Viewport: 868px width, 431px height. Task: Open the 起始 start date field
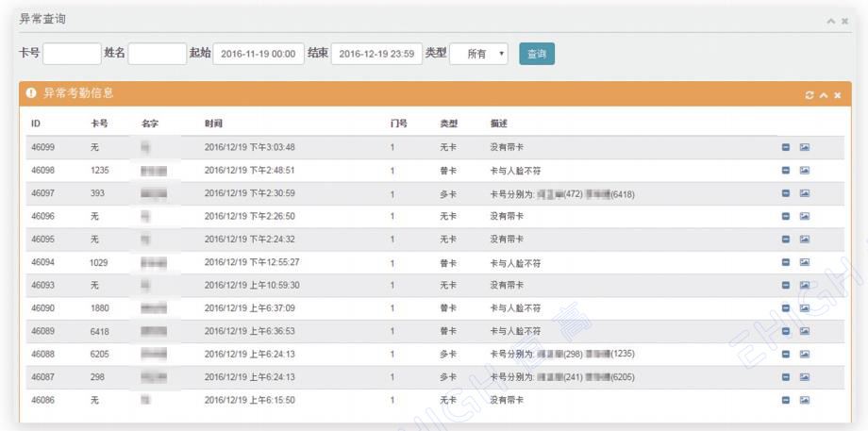click(258, 54)
